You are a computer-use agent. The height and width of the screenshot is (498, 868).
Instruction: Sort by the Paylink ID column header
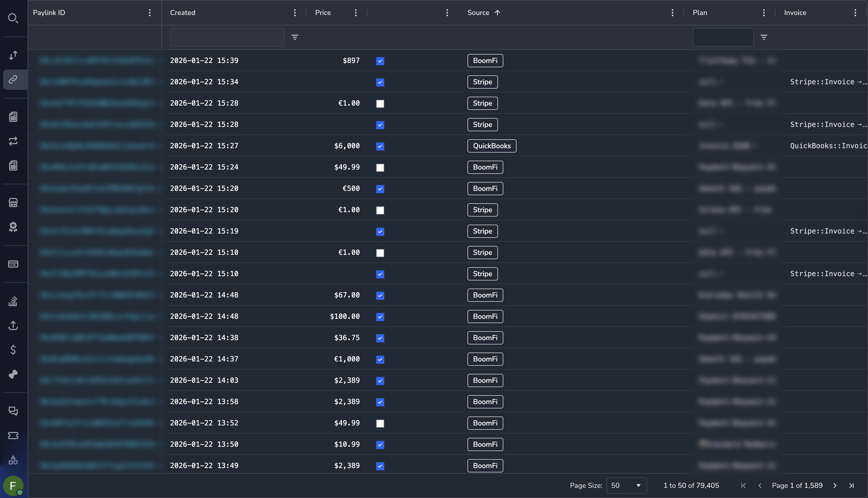point(49,13)
